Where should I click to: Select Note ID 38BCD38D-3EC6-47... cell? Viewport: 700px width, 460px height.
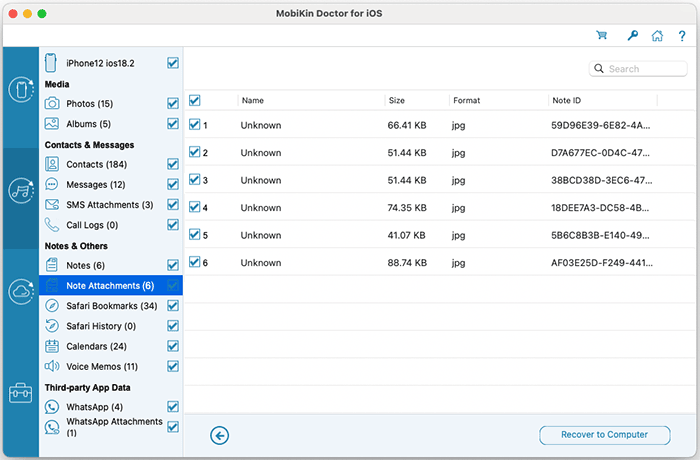point(601,180)
